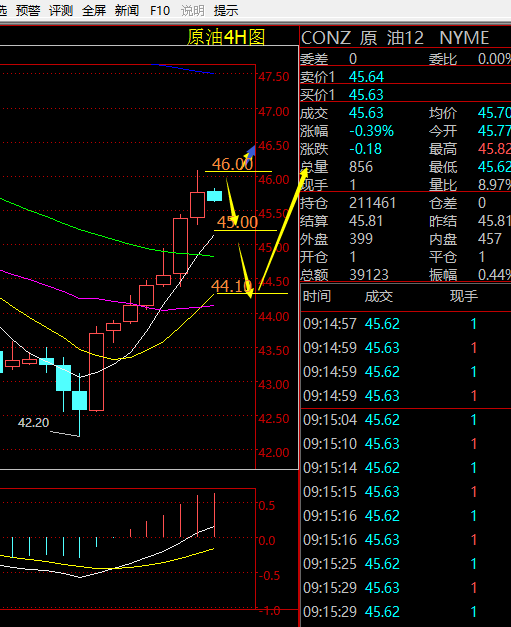Select the 09:15:14 trade row
Image resolution: width=511 pixels, height=627 pixels.
click(x=405, y=467)
